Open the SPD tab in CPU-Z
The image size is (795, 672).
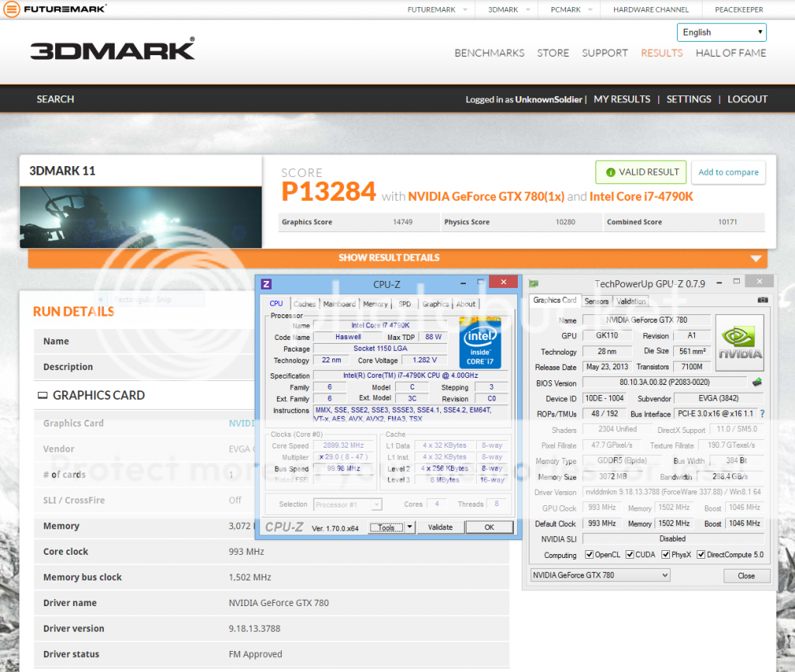click(404, 304)
